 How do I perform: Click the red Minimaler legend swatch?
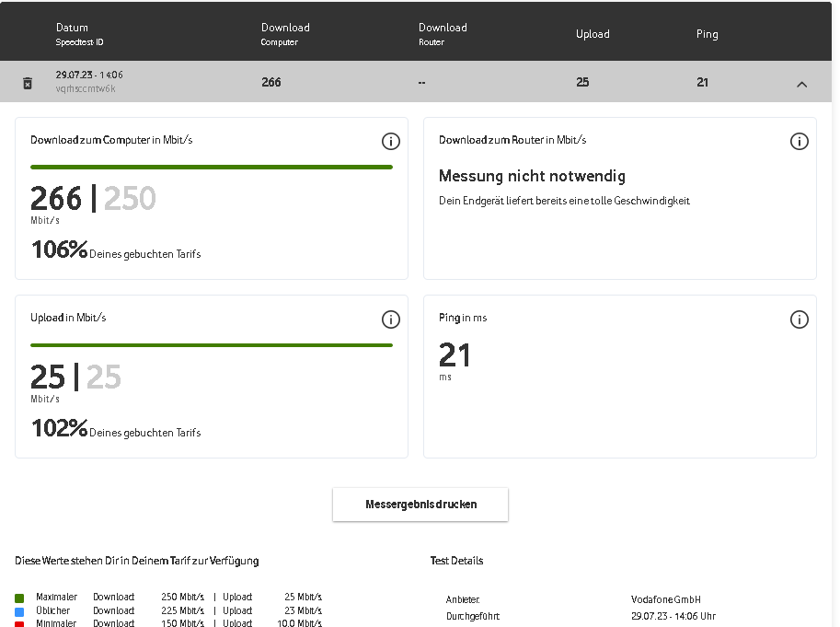pyautogui.click(x=19, y=624)
